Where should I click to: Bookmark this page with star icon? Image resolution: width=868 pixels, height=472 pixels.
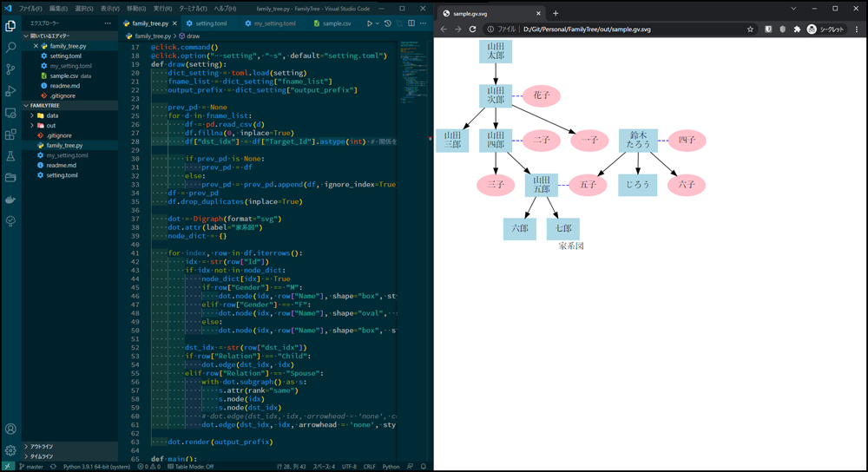point(750,29)
